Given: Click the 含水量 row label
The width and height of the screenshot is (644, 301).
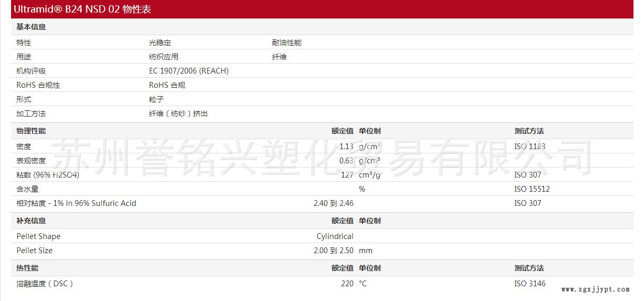Looking at the screenshot, I should tap(27, 189).
